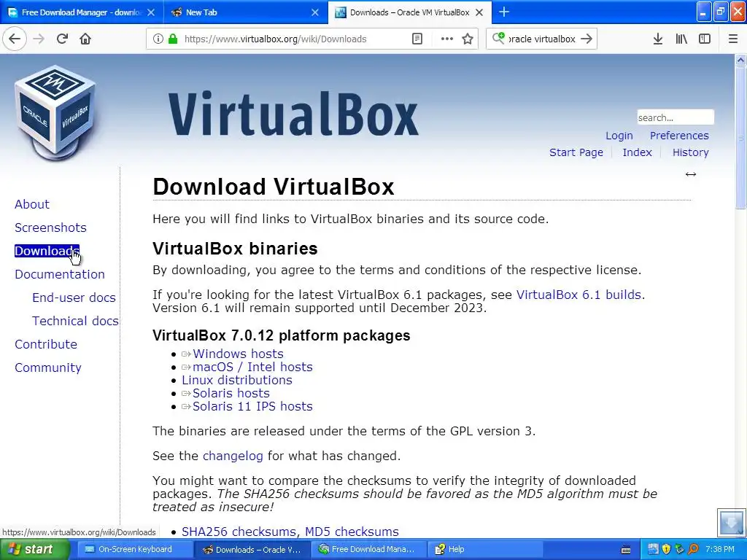Click the address bar URL
747x560 pixels.
click(275, 39)
